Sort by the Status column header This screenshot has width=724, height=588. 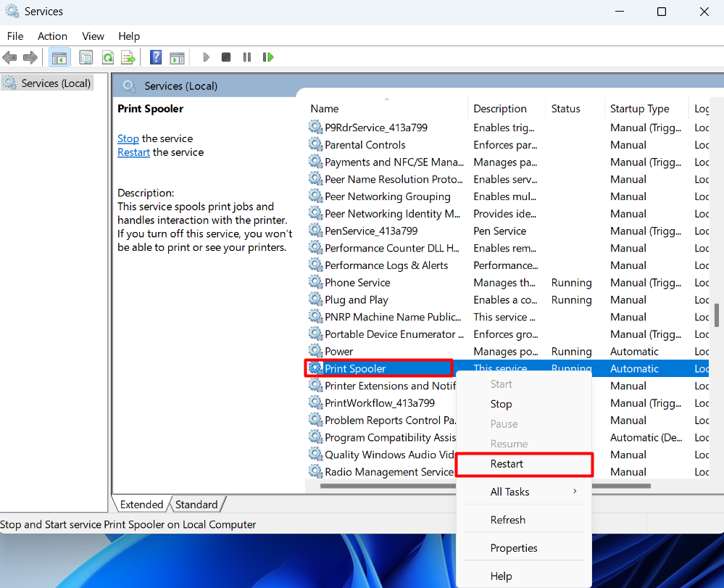575,109
